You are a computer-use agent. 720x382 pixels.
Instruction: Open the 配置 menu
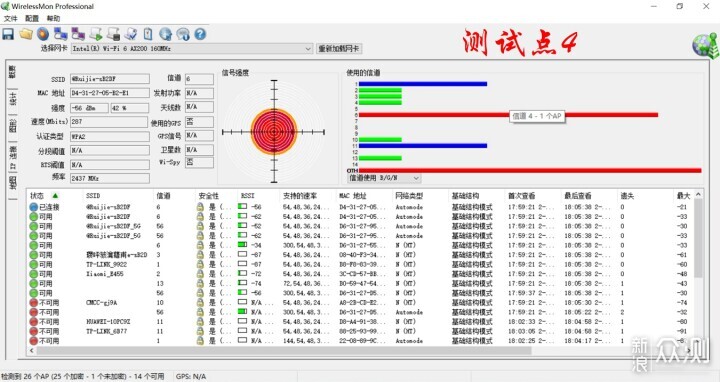32,18
